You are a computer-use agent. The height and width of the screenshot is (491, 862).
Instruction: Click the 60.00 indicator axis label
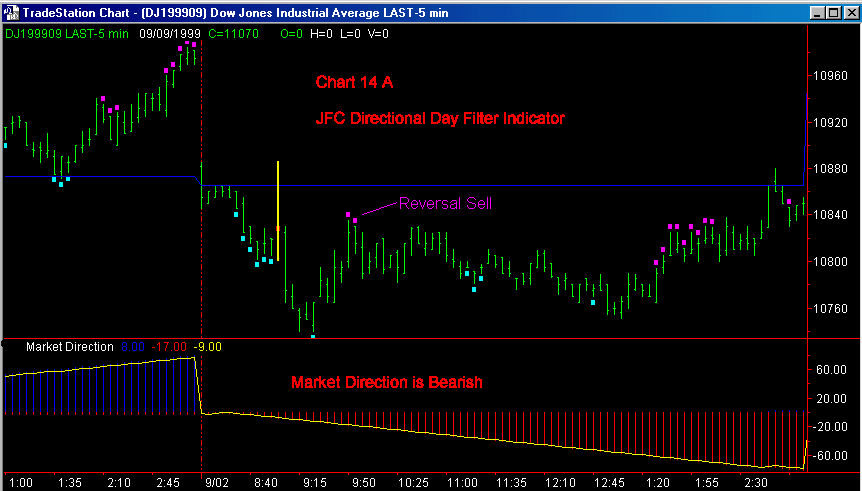(x=831, y=370)
